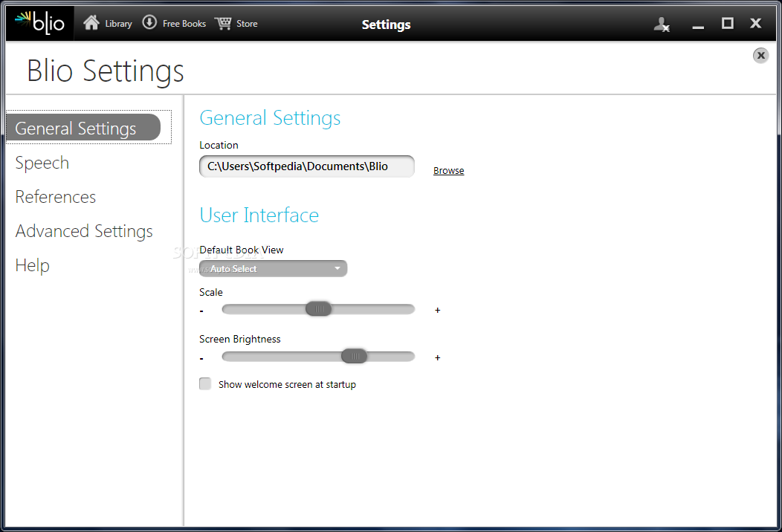Close the Blio Settings panel

[760, 55]
